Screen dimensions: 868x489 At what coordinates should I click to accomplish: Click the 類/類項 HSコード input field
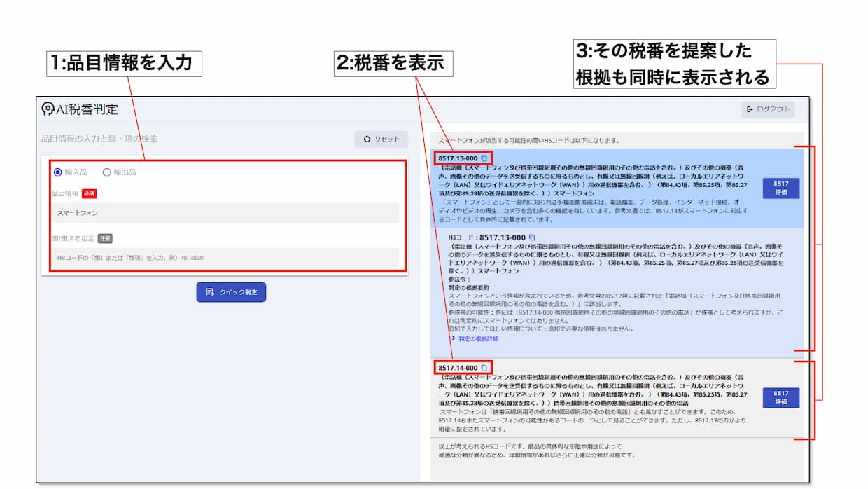[x=224, y=258]
